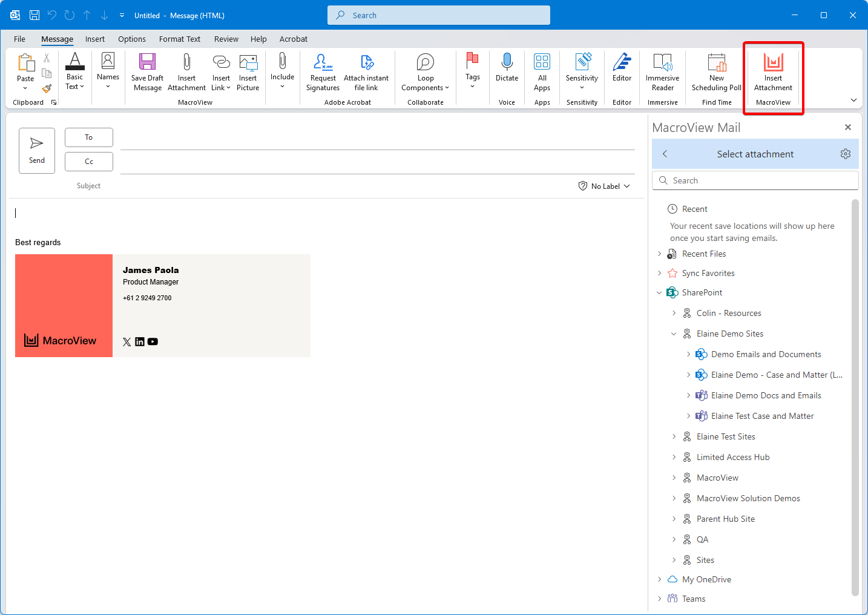Close the MacroView Mail pane
The width and height of the screenshot is (868, 615).
coord(848,127)
